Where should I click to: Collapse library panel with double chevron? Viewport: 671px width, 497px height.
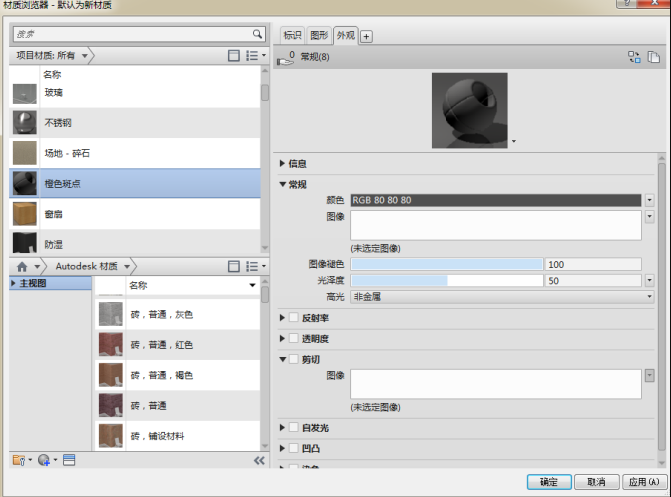pos(259,461)
